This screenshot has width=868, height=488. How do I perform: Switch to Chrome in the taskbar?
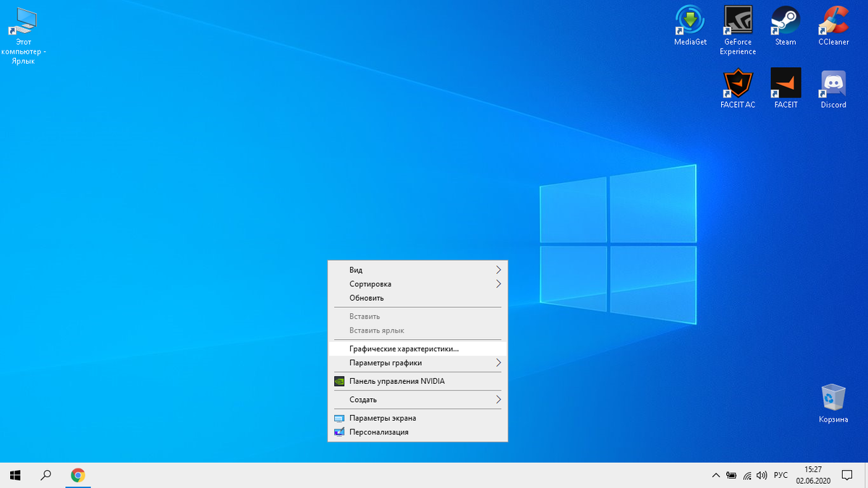(x=77, y=475)
